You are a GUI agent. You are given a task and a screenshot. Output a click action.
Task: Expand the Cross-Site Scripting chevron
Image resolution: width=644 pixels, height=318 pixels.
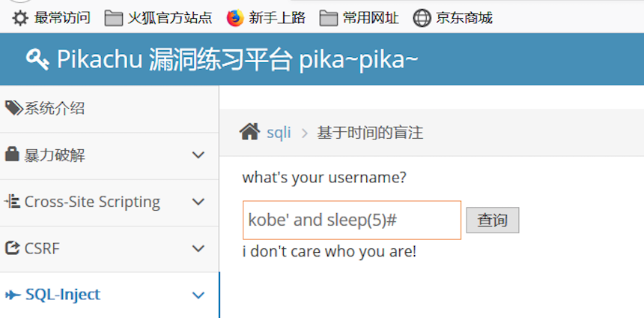198,202
